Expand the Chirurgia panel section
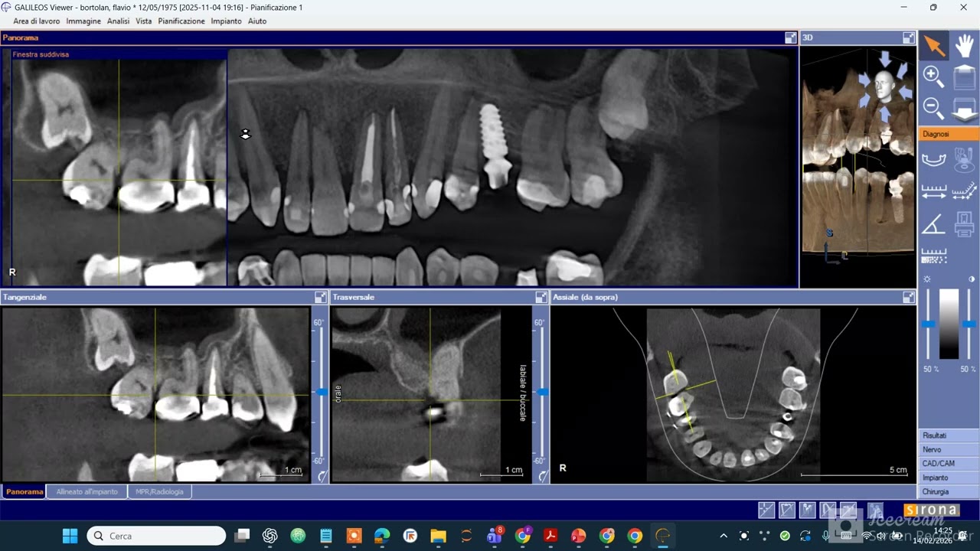 [949, 492]
